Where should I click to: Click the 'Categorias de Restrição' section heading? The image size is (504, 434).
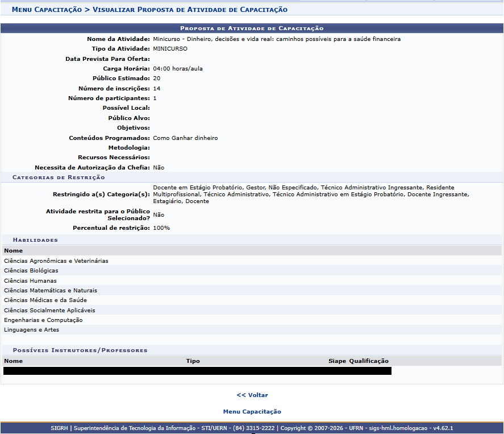point(59,177)
